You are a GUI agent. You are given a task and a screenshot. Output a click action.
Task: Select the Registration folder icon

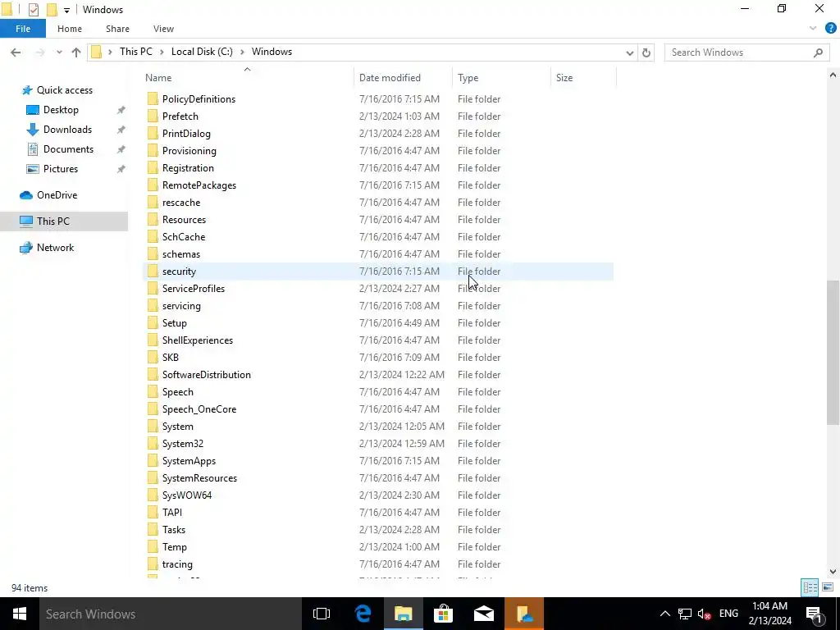pyautogui.click(x=153, y=167)
